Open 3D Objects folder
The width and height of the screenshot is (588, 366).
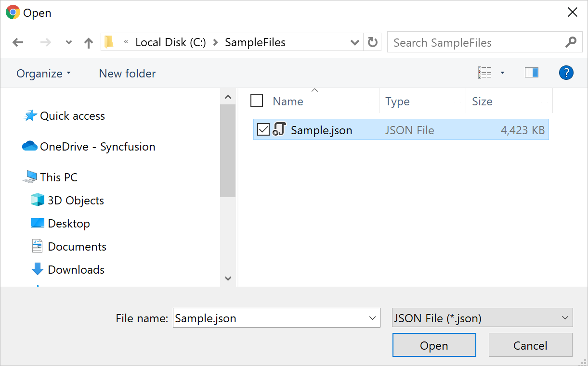[76, 201]
